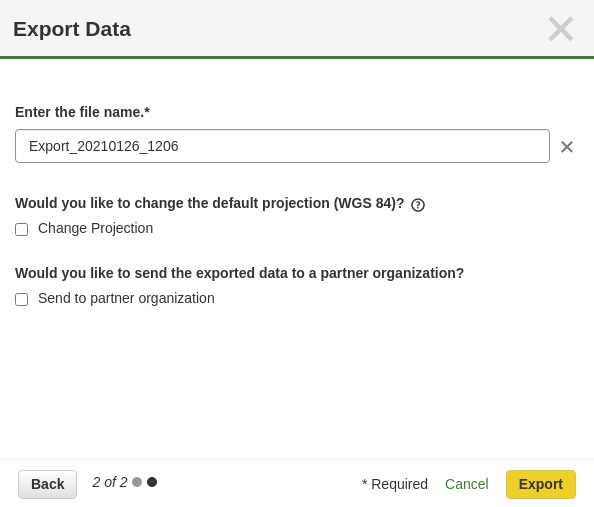Image resolution: width=594 pixels, height=507 pixels.
Task: Click the Export Data dialog title
Action: click(72, 29)
